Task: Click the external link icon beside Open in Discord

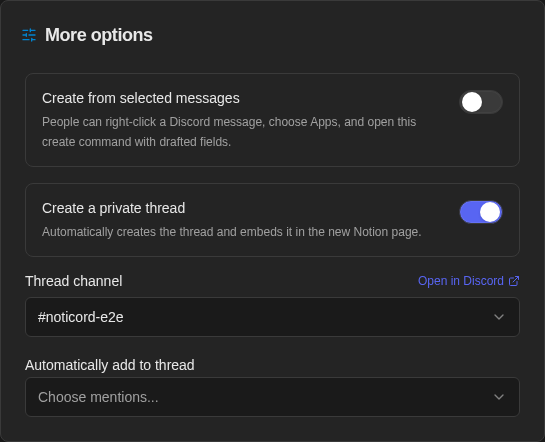Action: tap(514, 281)
